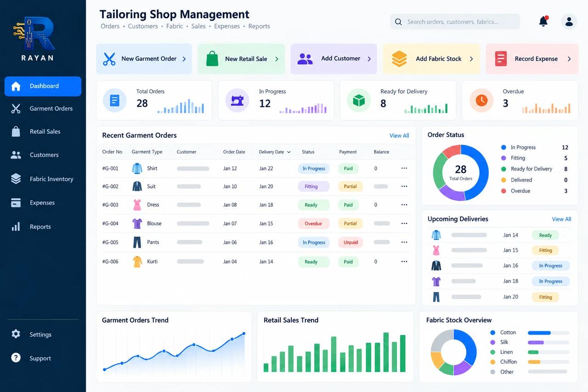Open the three-dot menu for order #G-004
588x392 pixels.
point(404,223)
